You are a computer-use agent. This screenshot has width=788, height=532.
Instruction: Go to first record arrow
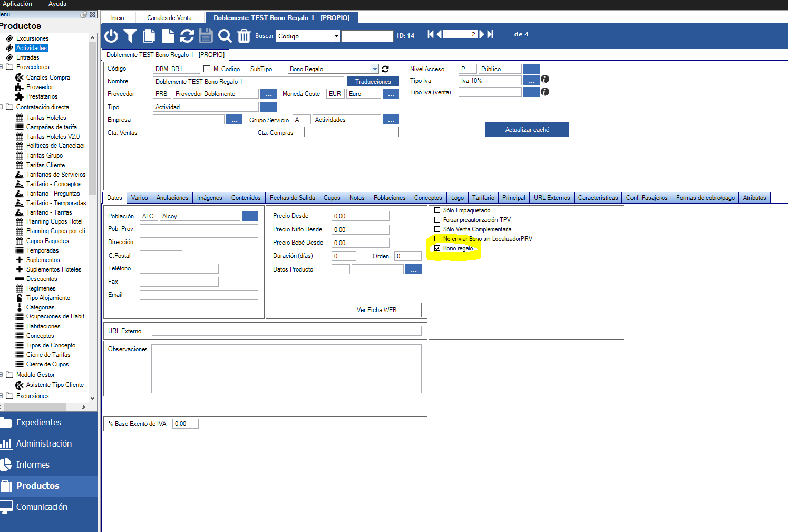431,34
